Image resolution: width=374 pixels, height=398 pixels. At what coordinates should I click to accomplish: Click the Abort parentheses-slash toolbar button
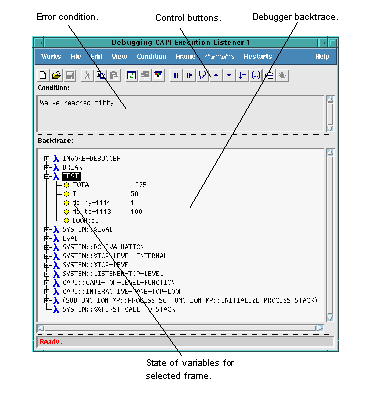click(x=203, y=75)
